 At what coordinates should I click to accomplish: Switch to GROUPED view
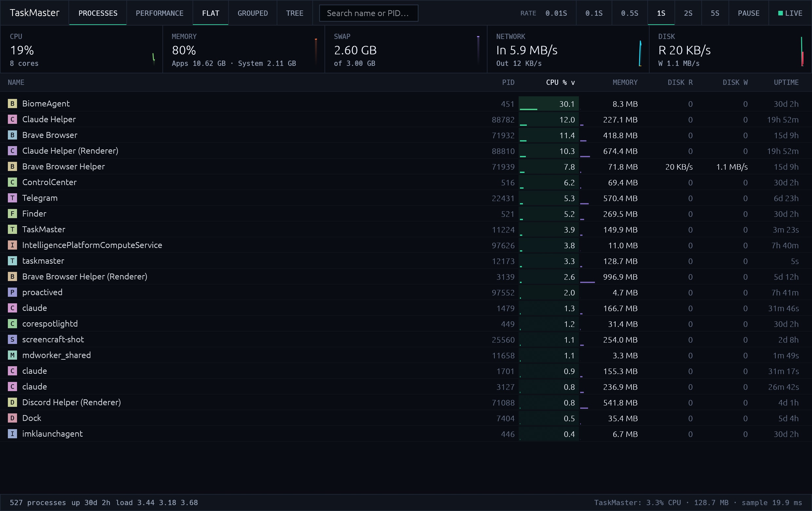(x=252, y=13)
